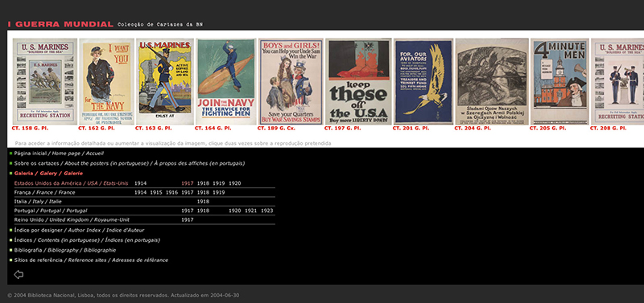The height and width of the screenshot is (303, 644).
Task: Select the Portugal country label
Action: tap(51, 211)
